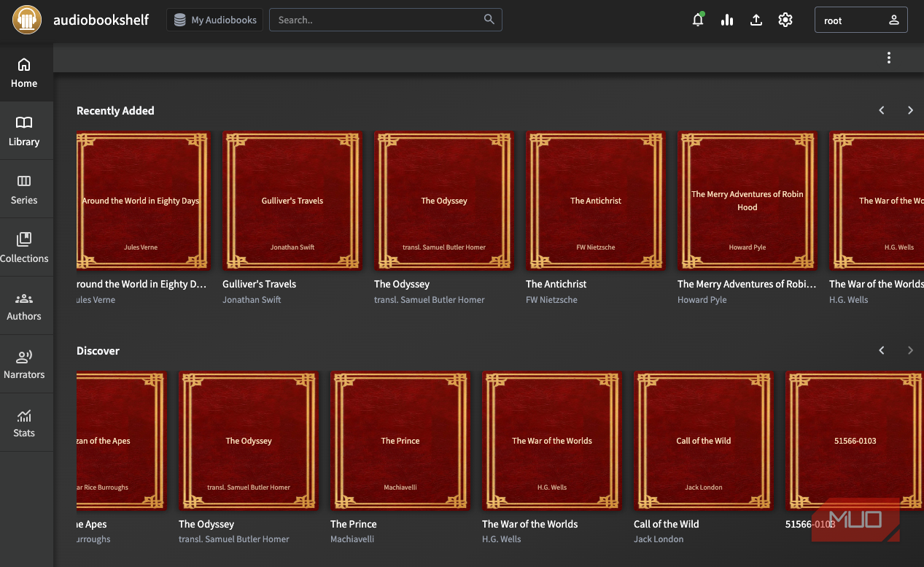Click the Discover heading

click(98, 351)
